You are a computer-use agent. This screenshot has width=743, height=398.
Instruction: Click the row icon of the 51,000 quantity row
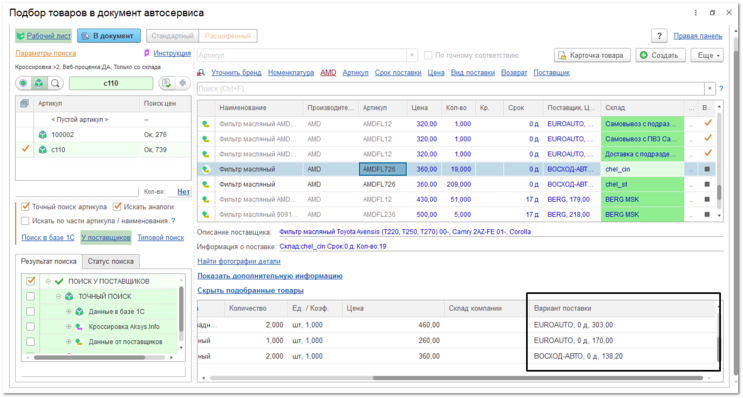pyautogui.click(x=206, y=199)
